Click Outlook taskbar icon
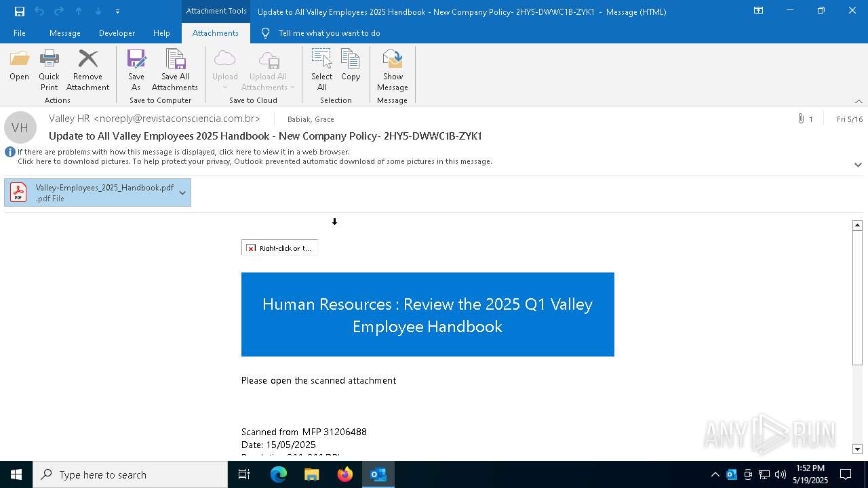 378,474
